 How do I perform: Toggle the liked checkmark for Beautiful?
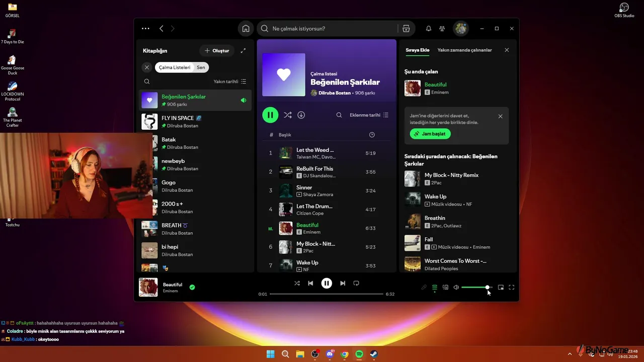pyautogui.click(x=192, y=287)
